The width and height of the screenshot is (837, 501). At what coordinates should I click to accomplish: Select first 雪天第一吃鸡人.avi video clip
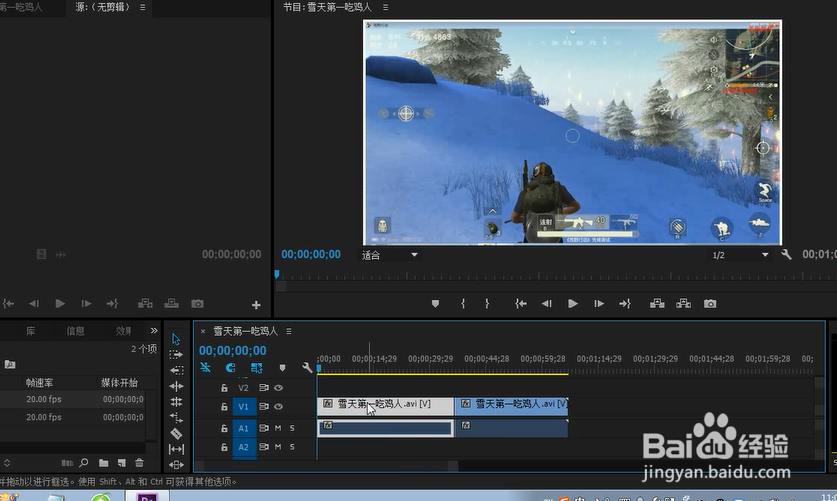(x=385, y=405)
